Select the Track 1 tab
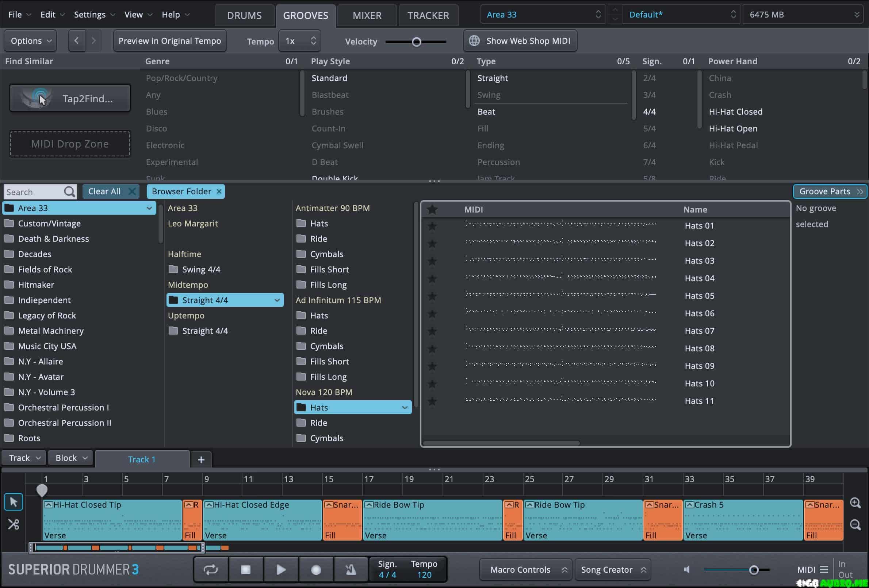Screen dimensions: 869x588 tap(142, 459)
